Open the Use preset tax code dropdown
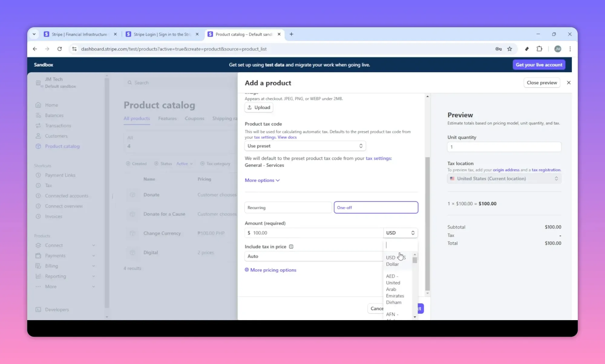605x364 pixels. 305,146
